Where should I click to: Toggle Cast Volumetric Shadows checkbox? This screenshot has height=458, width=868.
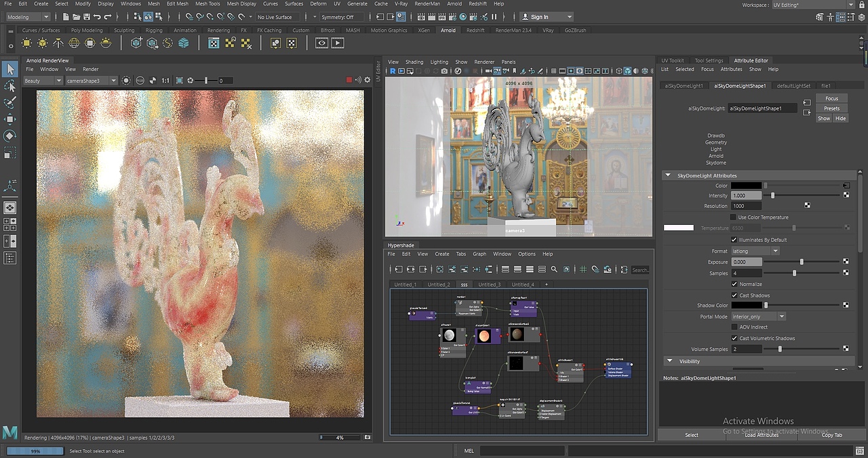(x=734, y=338)
